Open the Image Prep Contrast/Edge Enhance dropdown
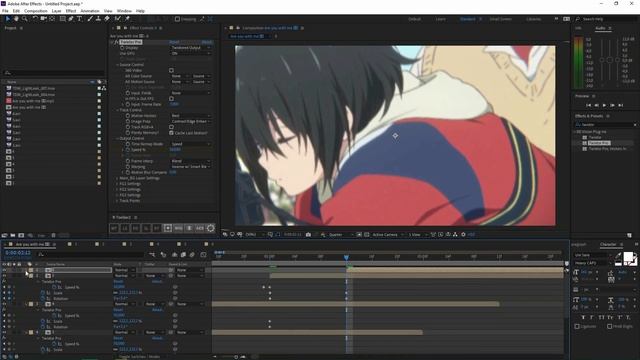The height and width of the screenshot is (360, 640). 191,122
